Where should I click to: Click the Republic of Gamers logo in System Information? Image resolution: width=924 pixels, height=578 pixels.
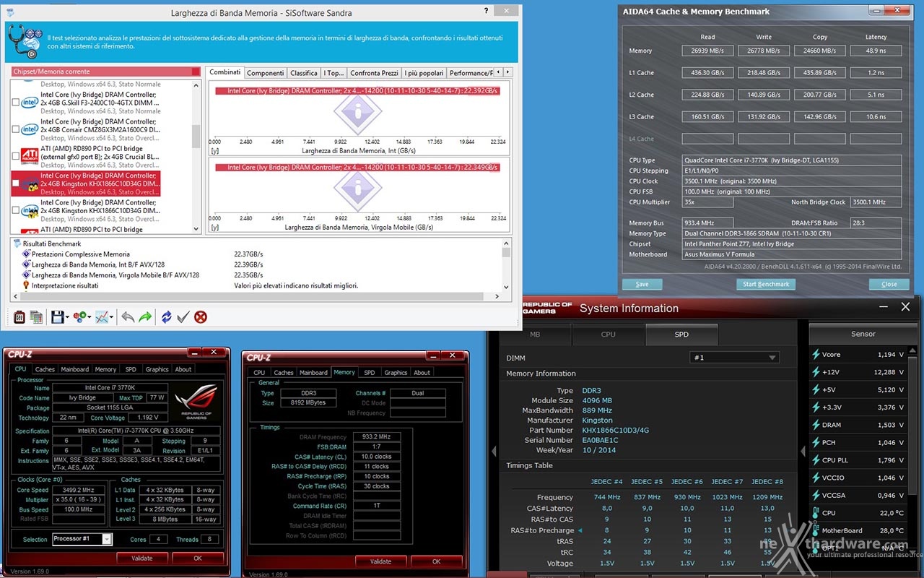tap(546, 308)
